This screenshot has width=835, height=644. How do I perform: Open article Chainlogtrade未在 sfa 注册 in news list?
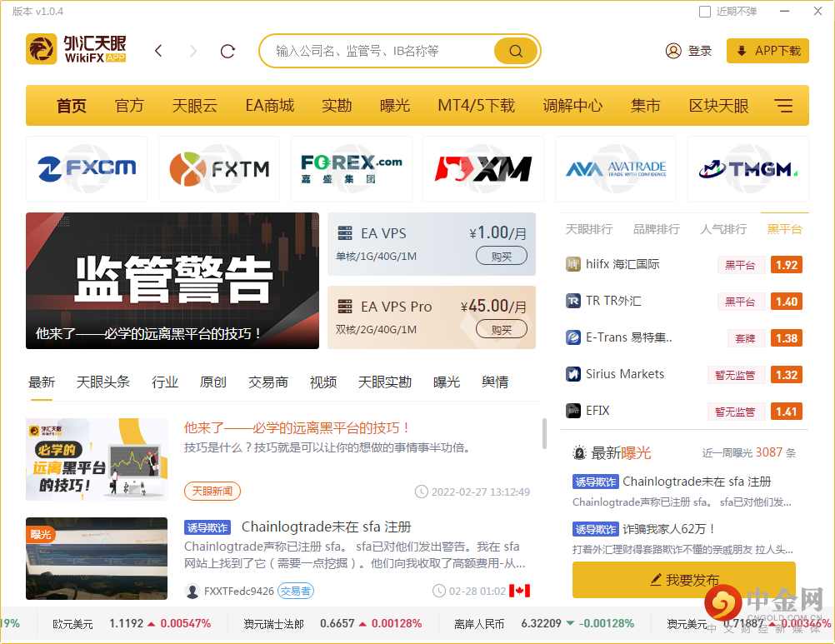click(327, 527)
